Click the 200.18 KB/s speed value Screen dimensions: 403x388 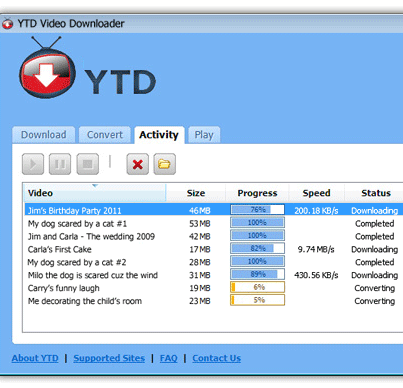click(316, 211)
